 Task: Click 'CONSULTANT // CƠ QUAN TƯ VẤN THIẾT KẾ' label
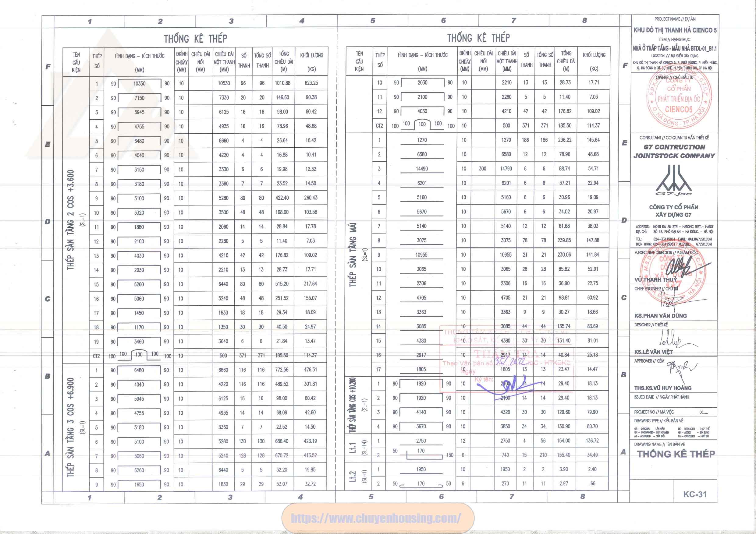674,138
